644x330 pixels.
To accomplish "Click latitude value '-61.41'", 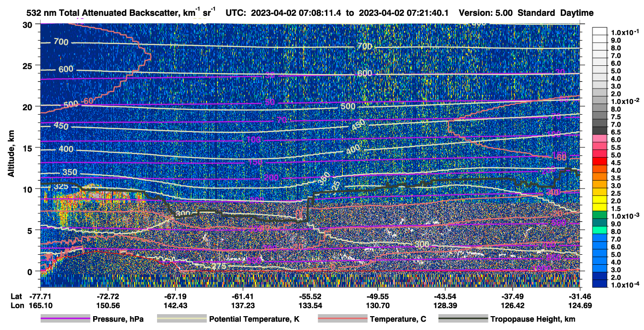I will 242,296.
